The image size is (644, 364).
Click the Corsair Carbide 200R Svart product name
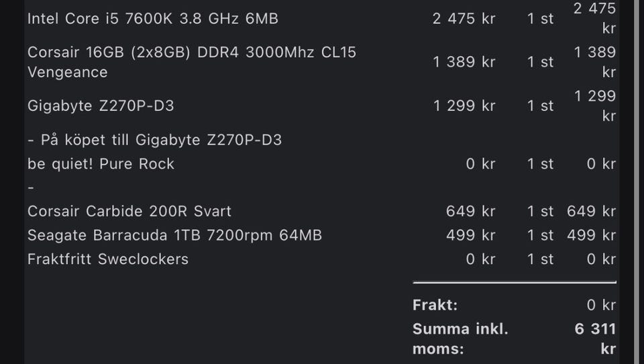(x=129, y=211)
